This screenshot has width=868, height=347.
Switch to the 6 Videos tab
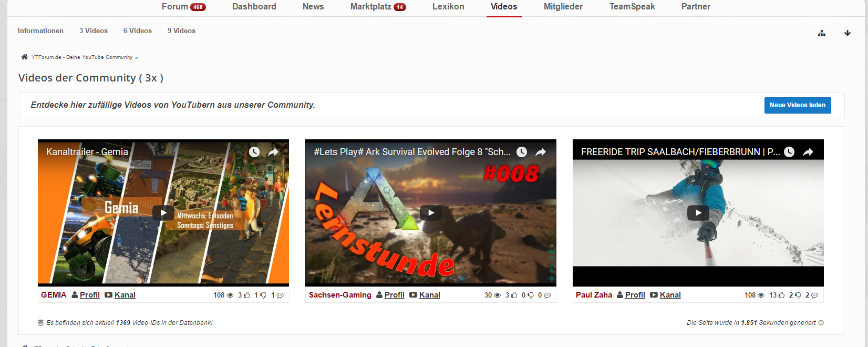138,31
